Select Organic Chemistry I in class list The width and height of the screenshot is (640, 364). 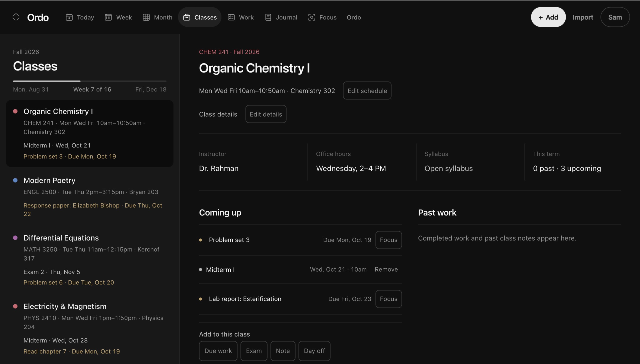89,133
